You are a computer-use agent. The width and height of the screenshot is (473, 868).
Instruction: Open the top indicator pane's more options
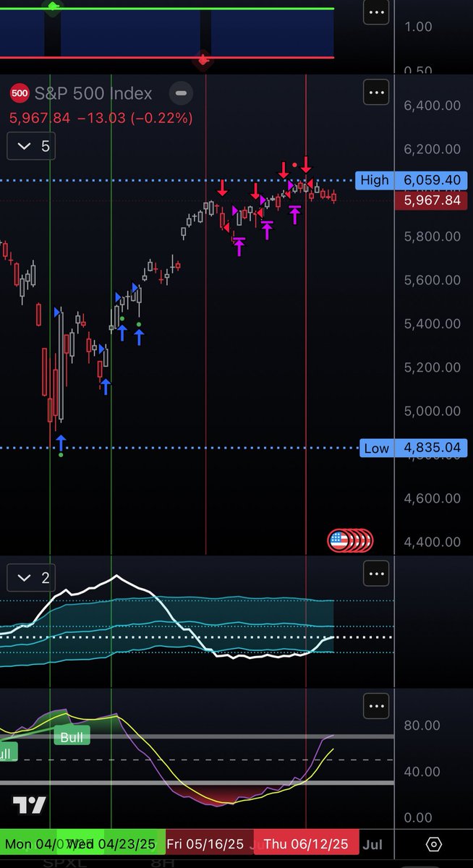click(x=375, y=12)
